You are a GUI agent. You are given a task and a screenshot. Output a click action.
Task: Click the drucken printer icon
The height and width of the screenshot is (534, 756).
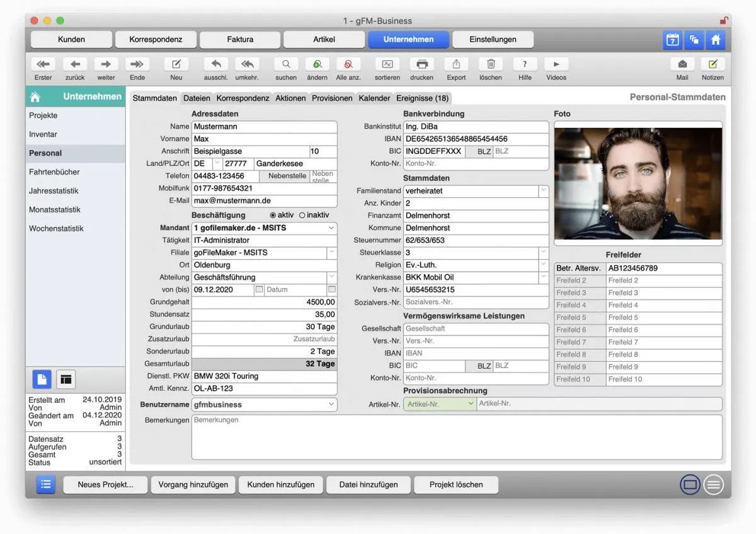point(421,64)
